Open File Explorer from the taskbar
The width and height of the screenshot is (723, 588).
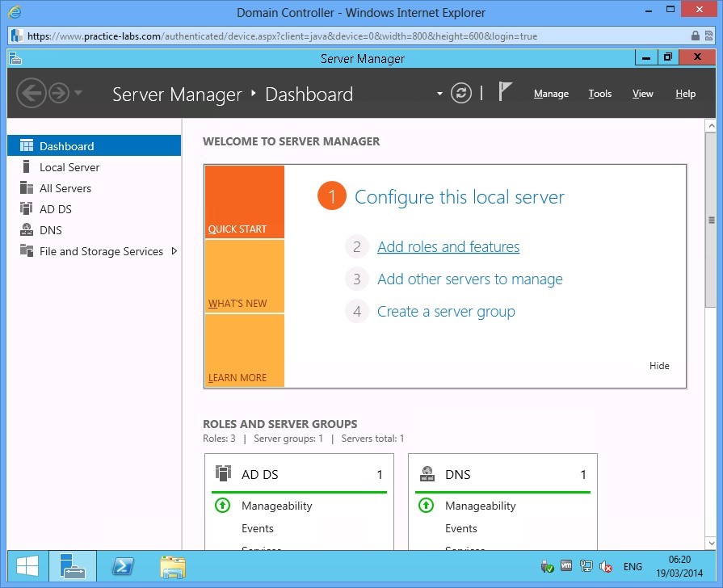click(172, 565)
